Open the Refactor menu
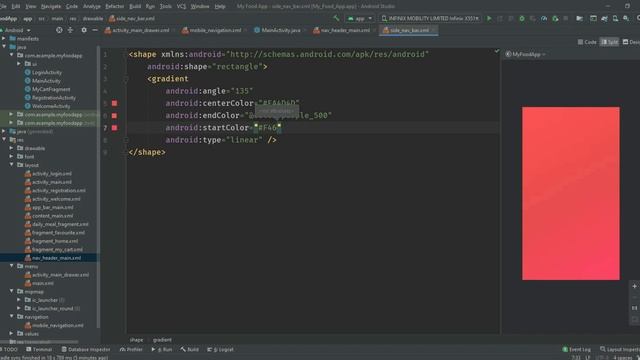 click(x=114, y=6)
